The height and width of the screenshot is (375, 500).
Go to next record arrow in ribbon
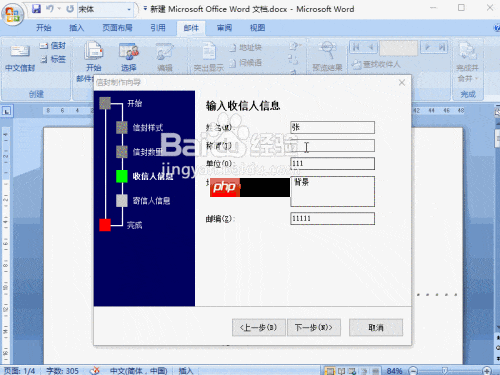point(427,47)
